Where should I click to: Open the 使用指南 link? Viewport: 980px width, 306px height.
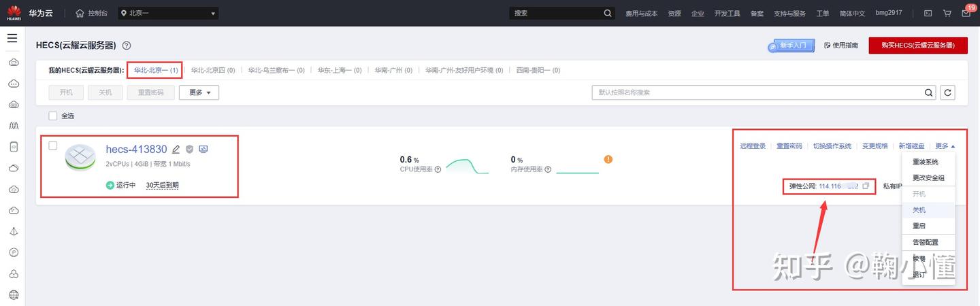coord(841,46)
